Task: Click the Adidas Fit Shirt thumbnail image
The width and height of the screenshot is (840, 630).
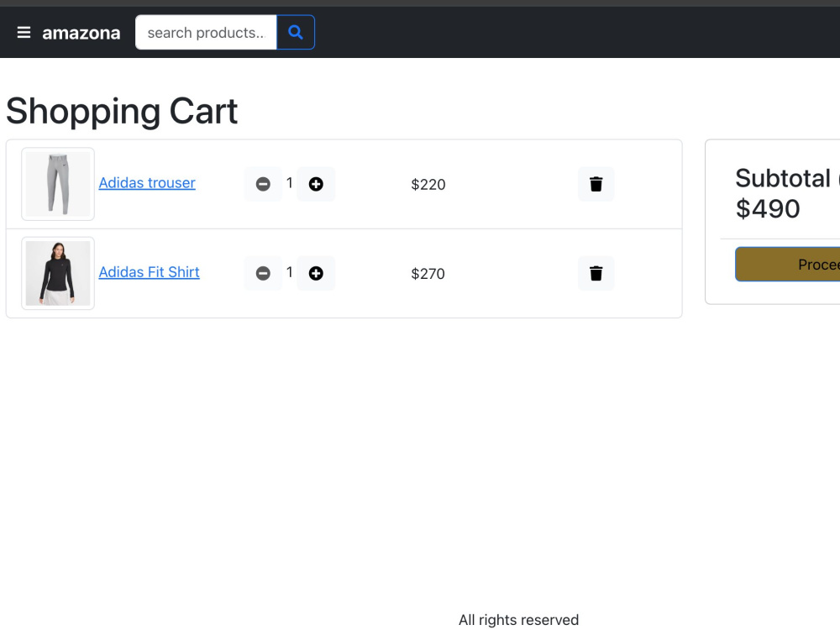Action: click(x=58, y=273)
